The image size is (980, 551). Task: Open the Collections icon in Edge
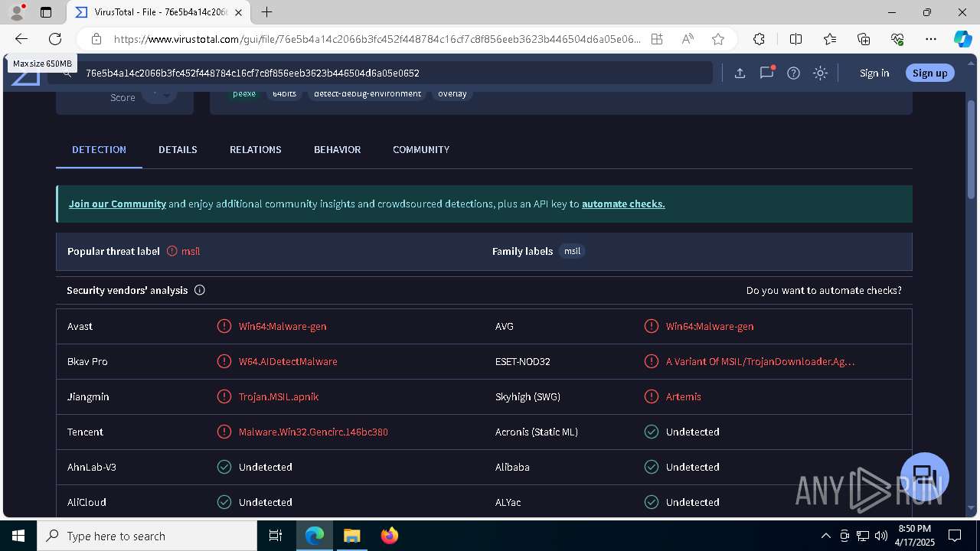tap(864, 39)
